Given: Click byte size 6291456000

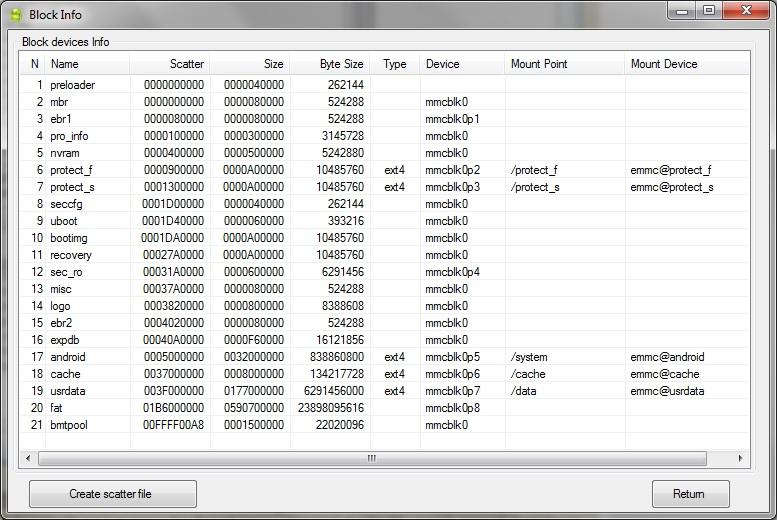Looking at the screenshot, I should pos(334,391).
